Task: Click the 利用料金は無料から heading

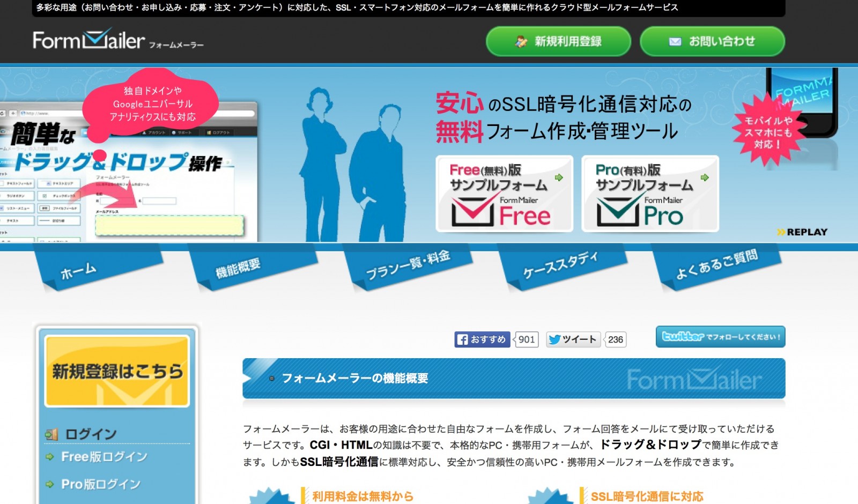Action: click(363, 496)
